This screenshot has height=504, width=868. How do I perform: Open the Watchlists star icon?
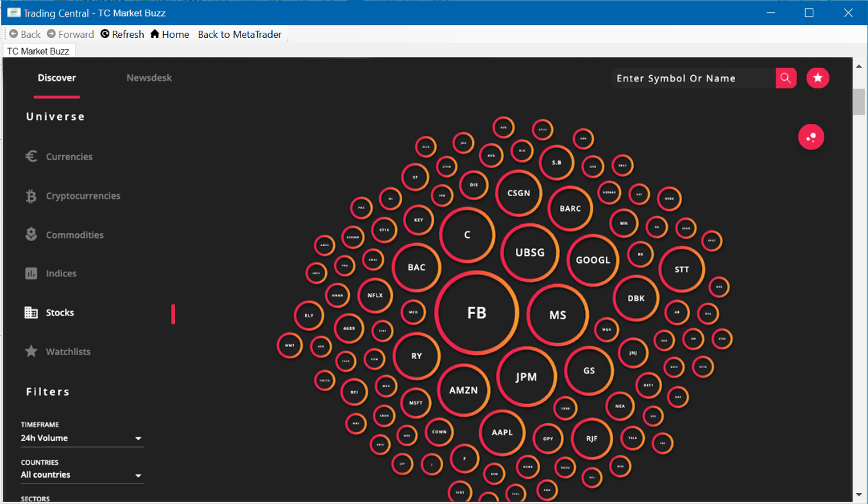31,351
